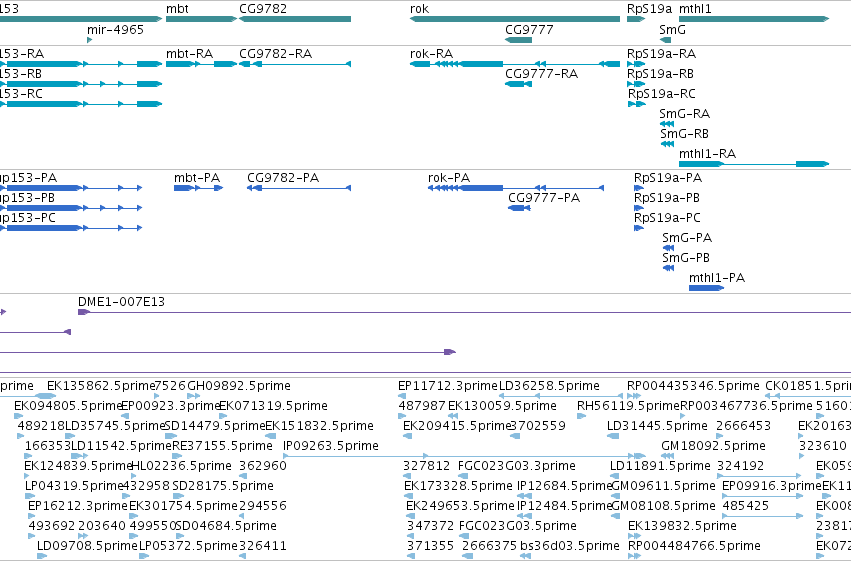The width and height of the screenshot is (851, 561).
Task: Click the SmG-RA transcript label
Action: click(x=684, y=114)
